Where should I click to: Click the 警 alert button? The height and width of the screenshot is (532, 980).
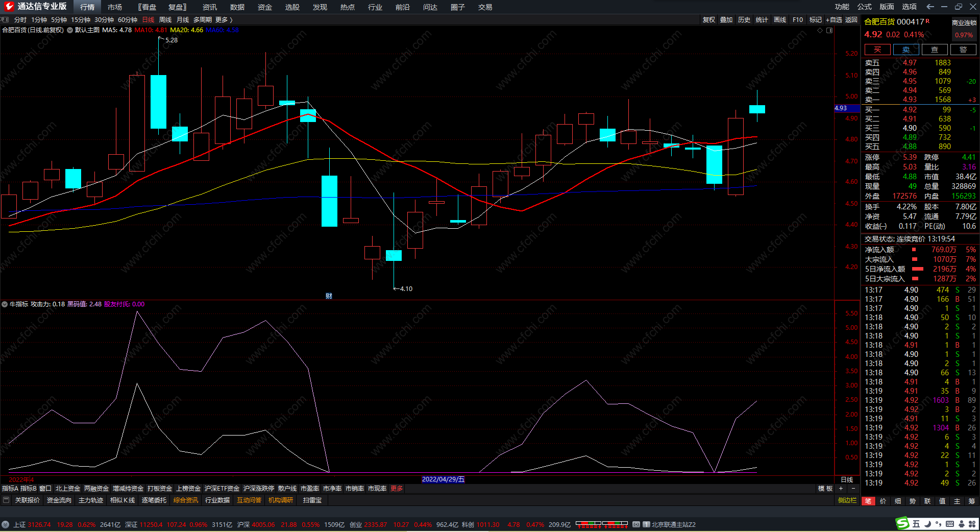963,50
